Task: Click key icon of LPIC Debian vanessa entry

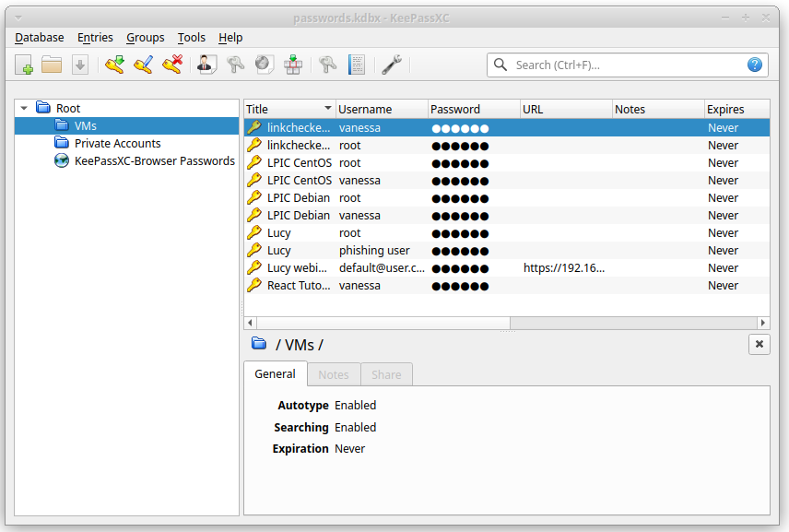Action: coord(254,215)
